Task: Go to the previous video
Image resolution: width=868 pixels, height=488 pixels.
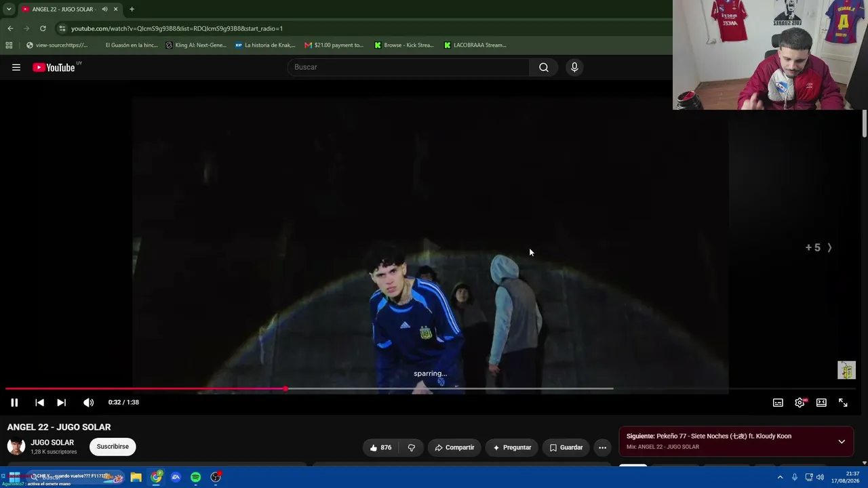Action: 39,403
